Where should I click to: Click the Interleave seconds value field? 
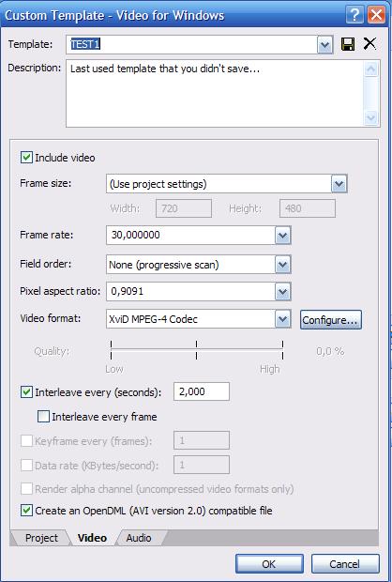pyautogui.click(x=202, y=391)
